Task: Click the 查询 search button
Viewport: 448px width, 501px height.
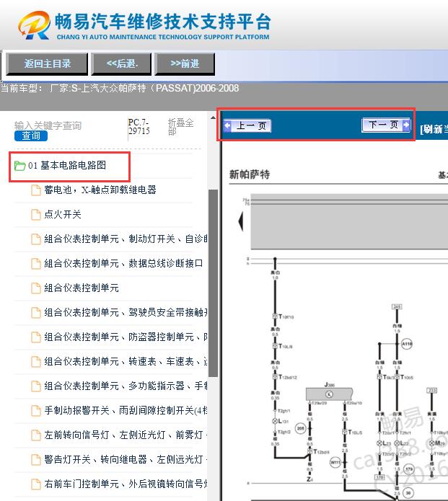Action: 31,136
